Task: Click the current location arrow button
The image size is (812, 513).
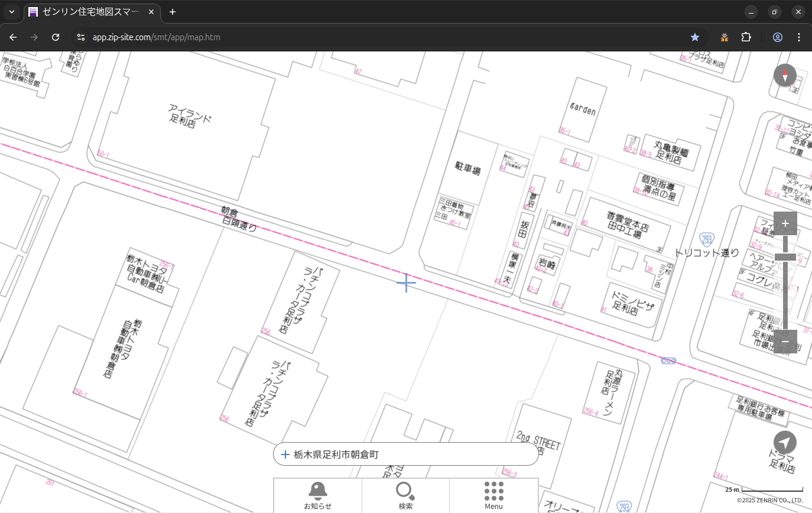Action: click(785, 442)
